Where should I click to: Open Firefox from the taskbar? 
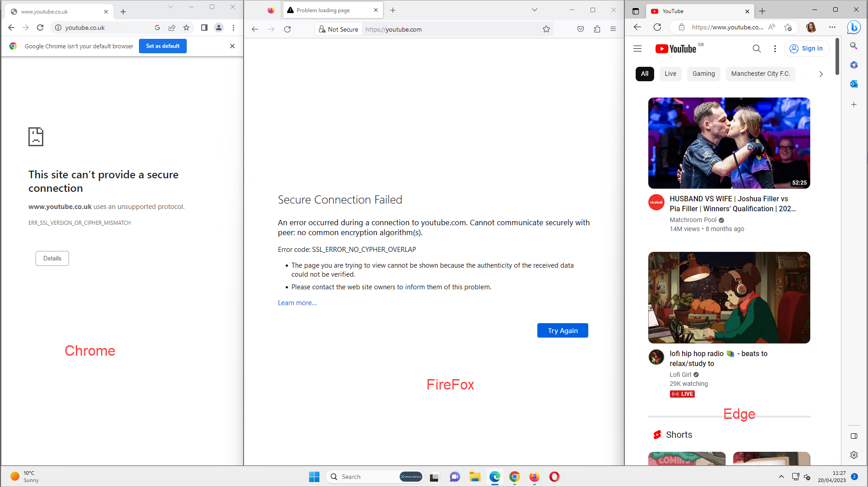pyautogui.click(x=534, y=477)
